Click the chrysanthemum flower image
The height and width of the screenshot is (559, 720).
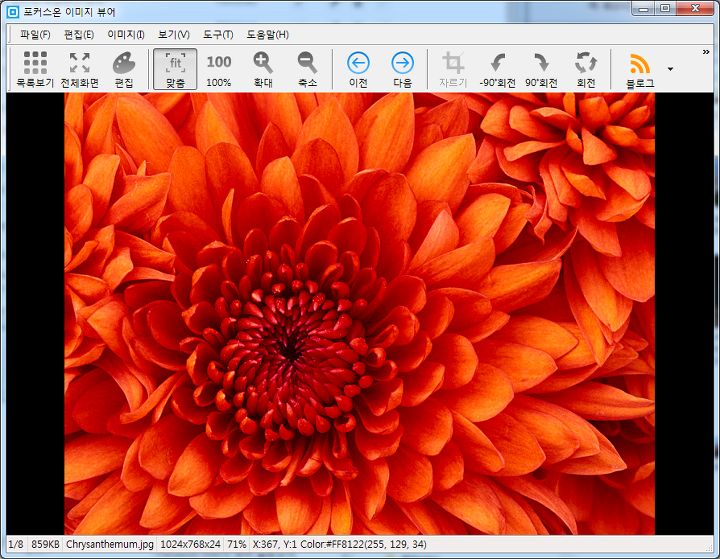tap(360, 314)
